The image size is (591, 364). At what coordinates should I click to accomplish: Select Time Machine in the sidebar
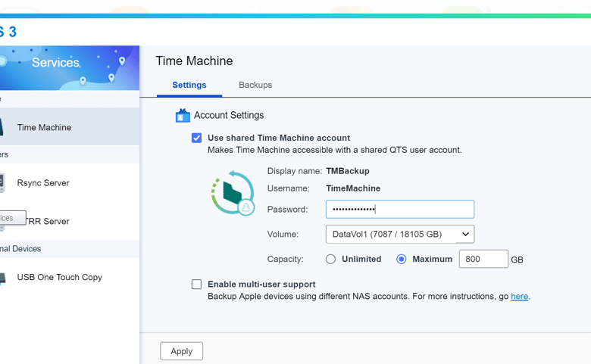(70, 127)
